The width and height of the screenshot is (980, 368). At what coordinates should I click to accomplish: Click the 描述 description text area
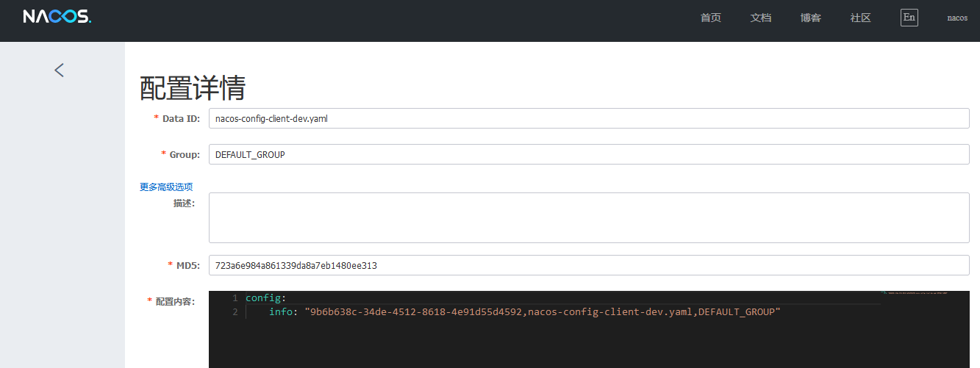point(589,217)
